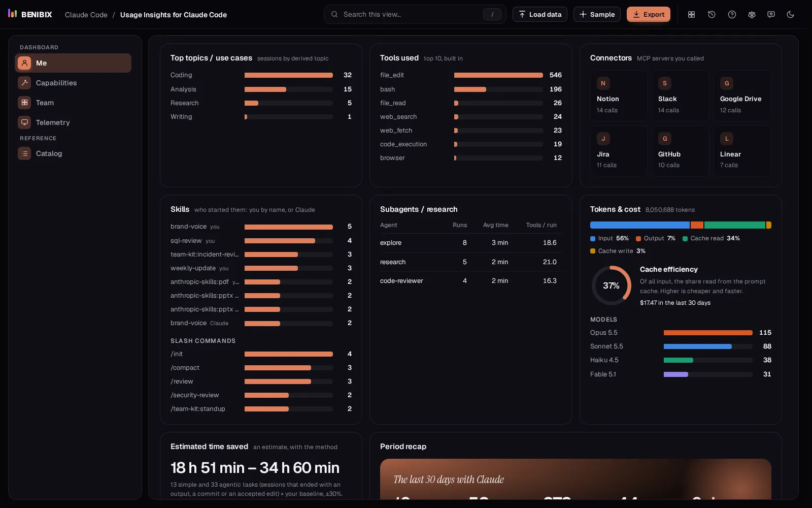
Task: Click the Coding topic bar
Action: click(x=289, y=75)
